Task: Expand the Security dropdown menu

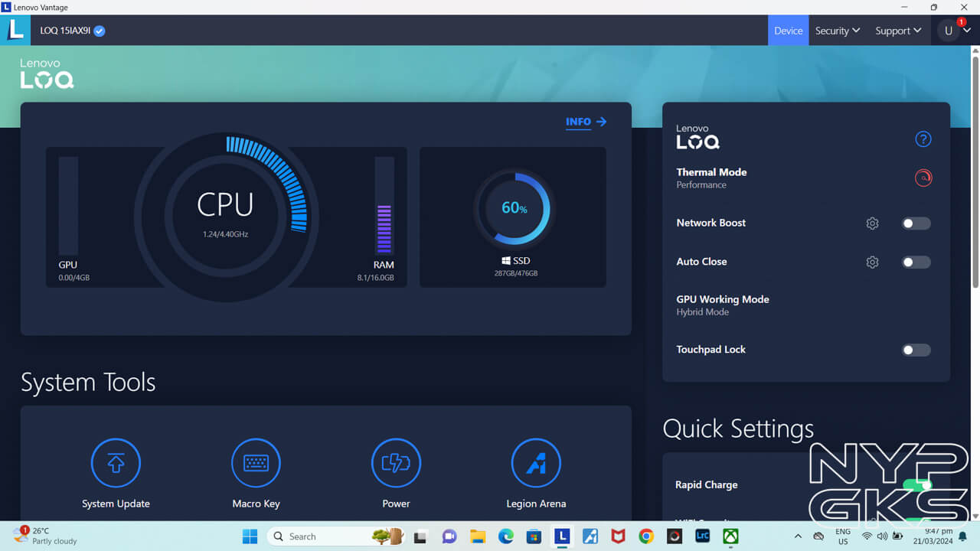Action: (x=837, y=31)
